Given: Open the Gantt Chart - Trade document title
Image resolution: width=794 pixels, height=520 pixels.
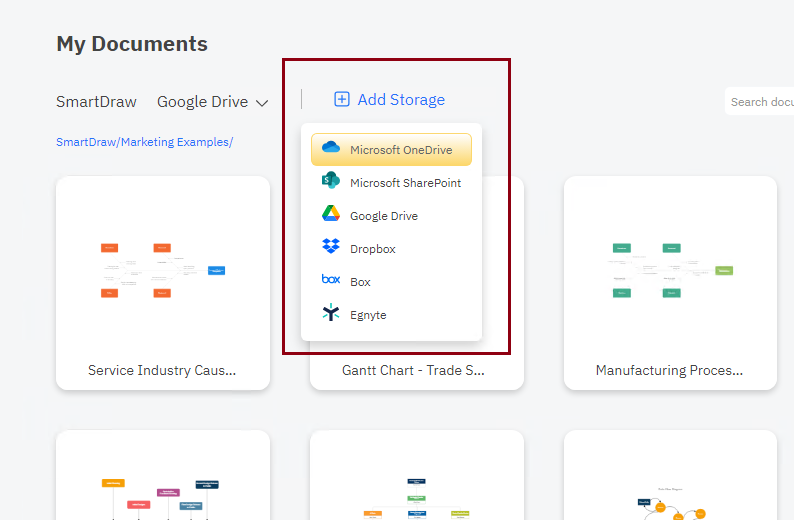Looking at the screenshot, I should pyautogui.click(x=413, y=370).
